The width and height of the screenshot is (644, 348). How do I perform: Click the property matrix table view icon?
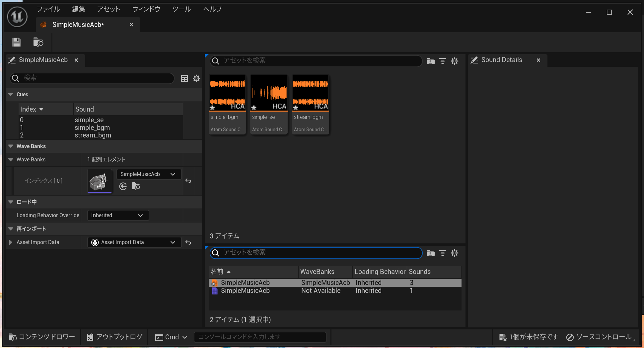tap(184, 78)
